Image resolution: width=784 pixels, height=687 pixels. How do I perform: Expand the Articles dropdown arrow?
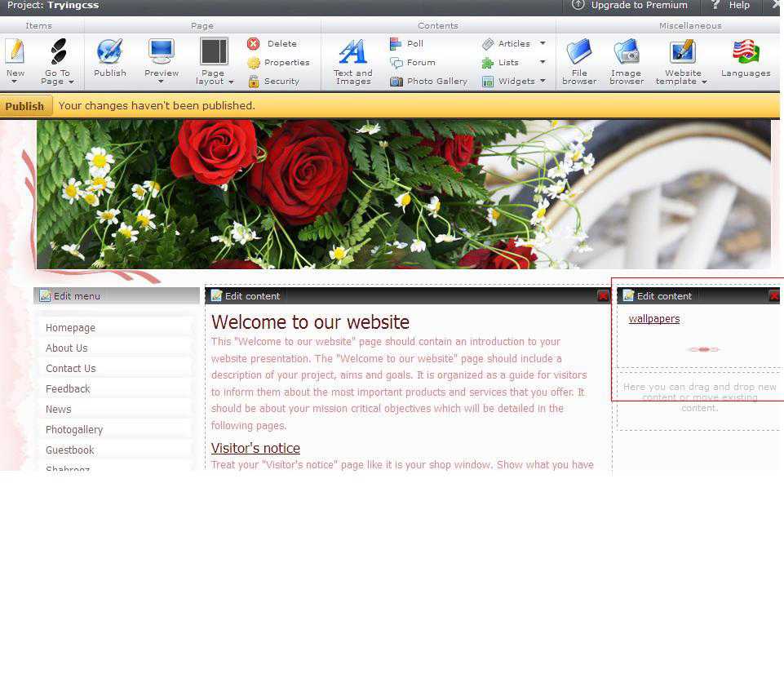pos(543,43)
